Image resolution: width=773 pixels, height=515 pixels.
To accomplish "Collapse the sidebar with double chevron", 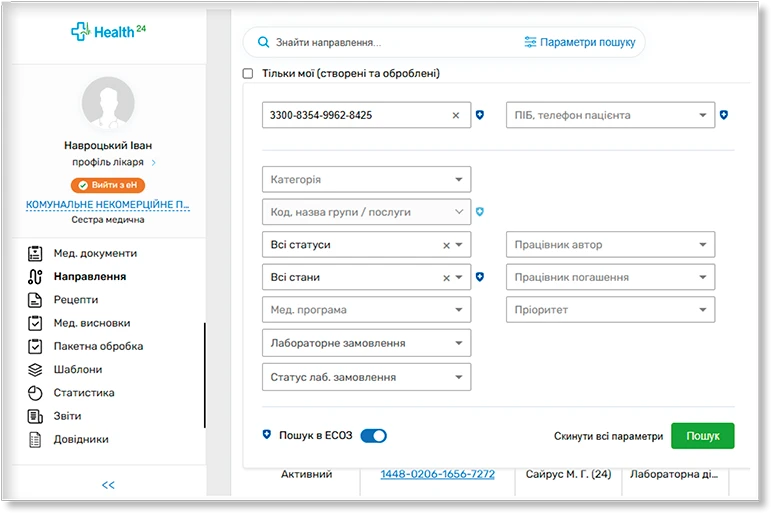I will [108, 485].
